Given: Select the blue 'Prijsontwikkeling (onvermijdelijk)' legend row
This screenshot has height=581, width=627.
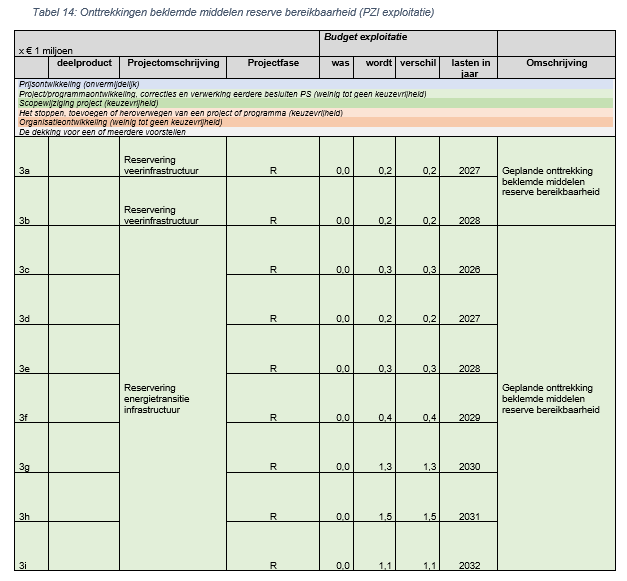Looking at the screenshot, I should [78, 84].
